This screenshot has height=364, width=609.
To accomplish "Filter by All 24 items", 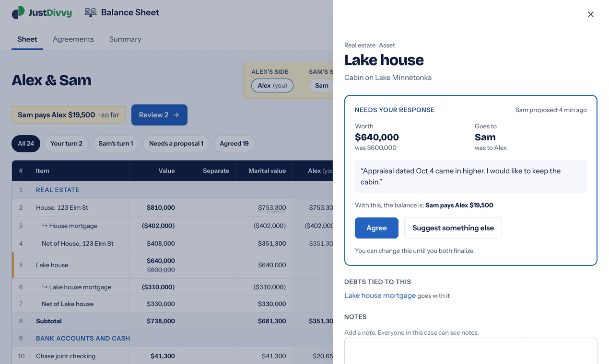I will coord(26,144).
